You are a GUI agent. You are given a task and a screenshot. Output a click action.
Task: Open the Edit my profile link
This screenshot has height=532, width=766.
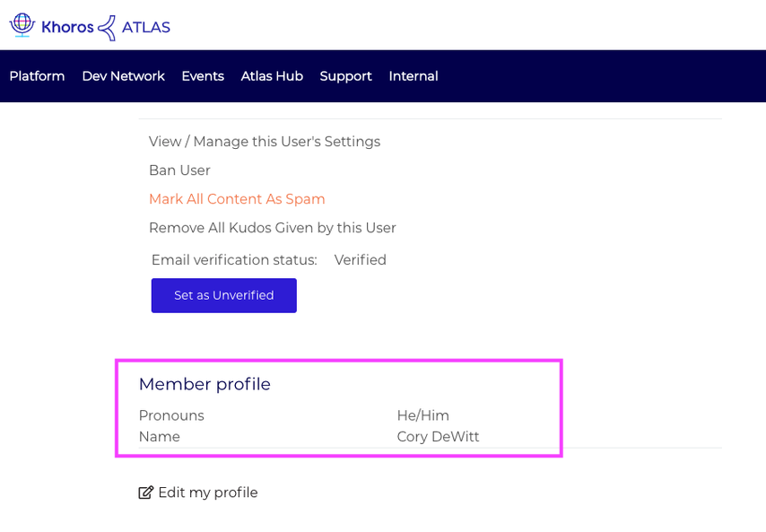pyautogui.click(x=208, y=493)
